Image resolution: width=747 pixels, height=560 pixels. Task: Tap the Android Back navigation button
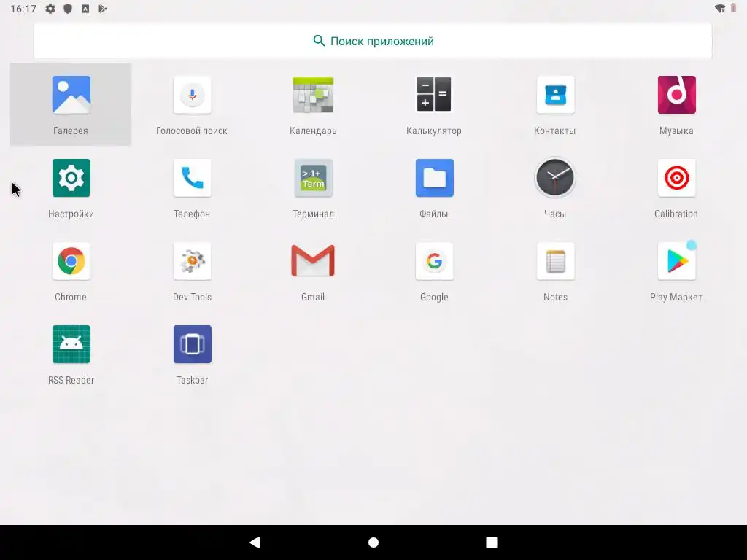coord(255,542)
